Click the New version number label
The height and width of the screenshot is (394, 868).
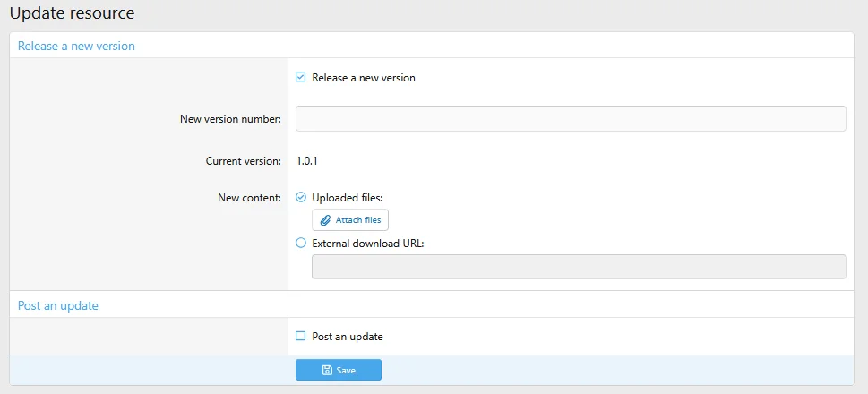230,119
